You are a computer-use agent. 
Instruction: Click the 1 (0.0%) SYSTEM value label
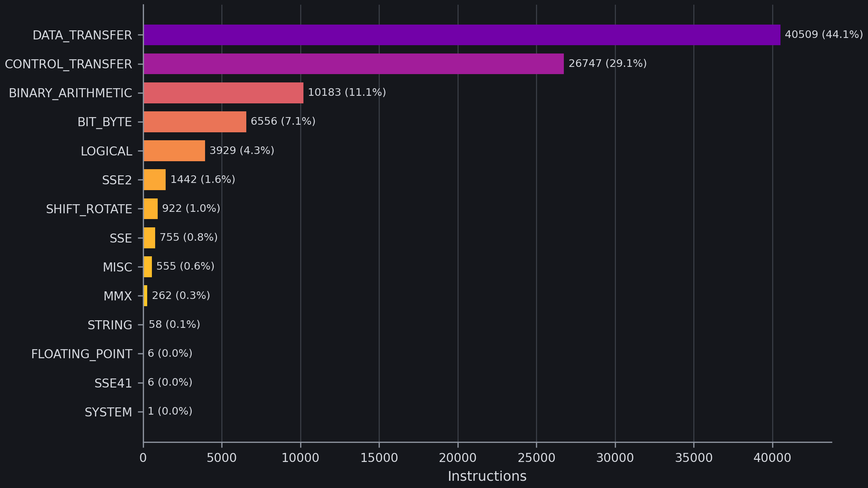click(170, 411)
